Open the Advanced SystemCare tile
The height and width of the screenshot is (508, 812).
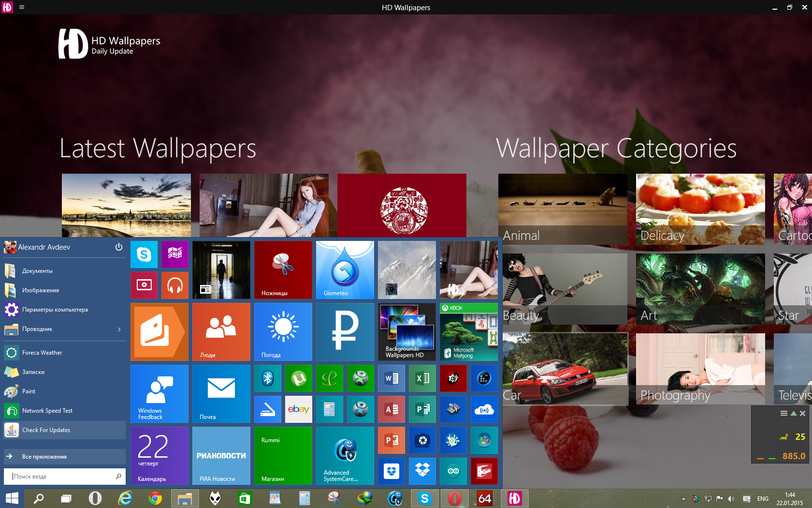coord(345,456)
